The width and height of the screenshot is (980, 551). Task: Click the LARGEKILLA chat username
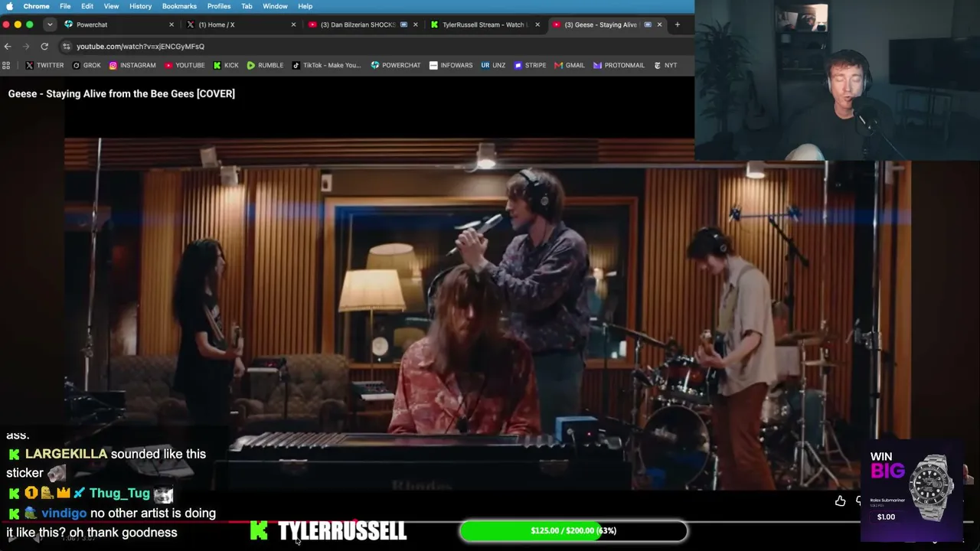(x=66, y=454)
